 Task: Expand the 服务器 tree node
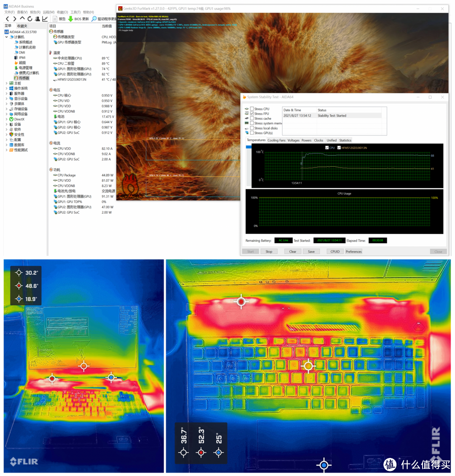(6, 93)
